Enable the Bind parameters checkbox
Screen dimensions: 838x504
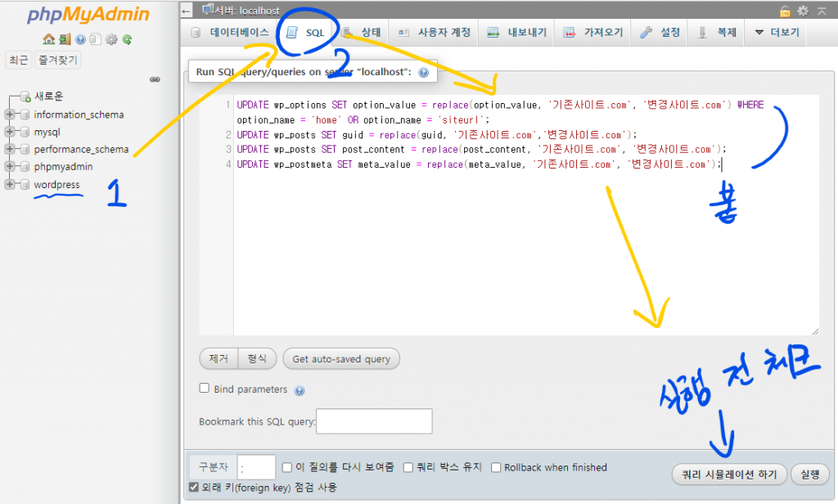pos(204,388)
